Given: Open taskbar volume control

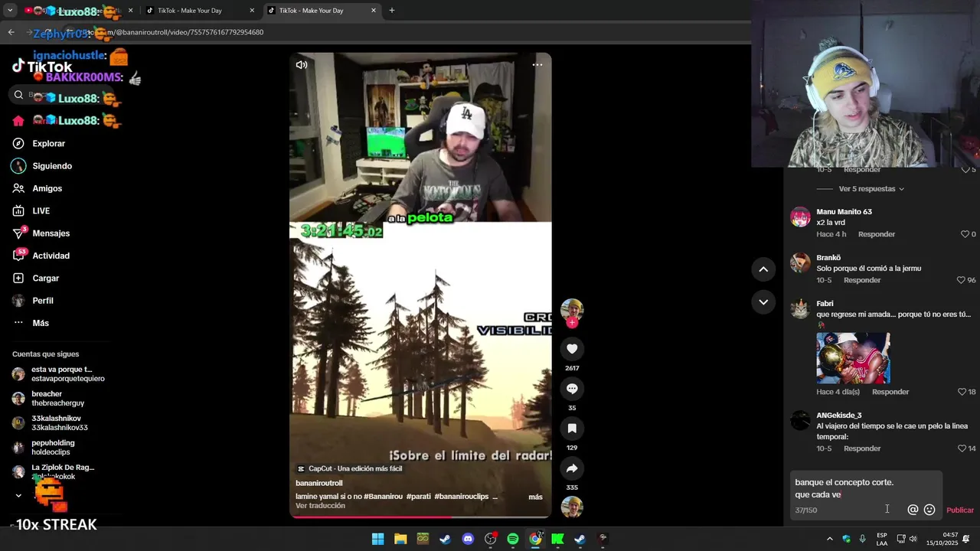Looking at the screenshot, I should coord(913,539).
